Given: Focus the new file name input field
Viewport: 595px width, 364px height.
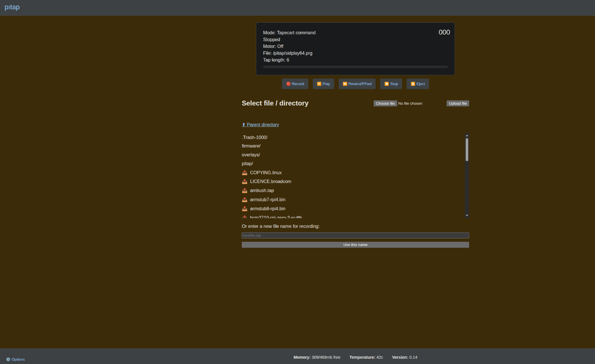Looking at the screenshot, I should [x=356, y=235].
